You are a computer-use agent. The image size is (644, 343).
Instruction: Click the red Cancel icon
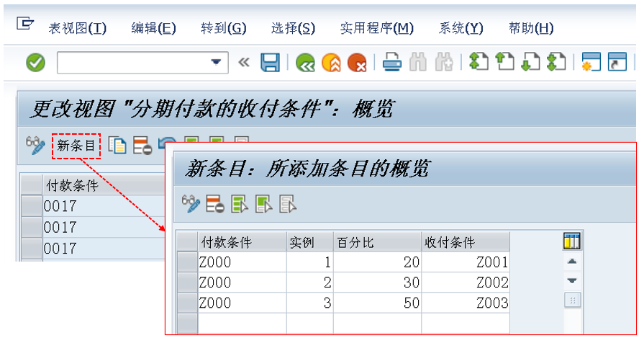click(357, 63)
